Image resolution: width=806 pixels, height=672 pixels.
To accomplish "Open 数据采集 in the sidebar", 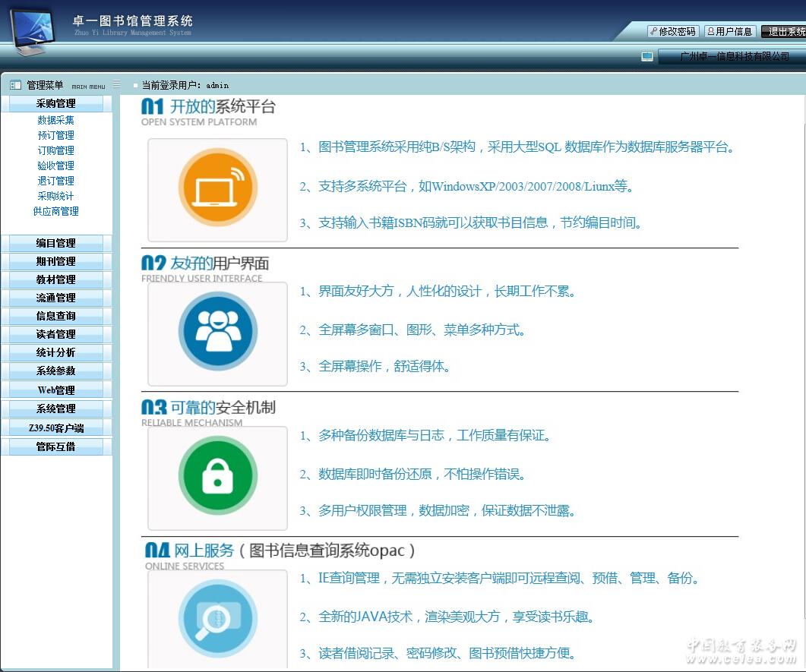I will click(x=56, y=120).
